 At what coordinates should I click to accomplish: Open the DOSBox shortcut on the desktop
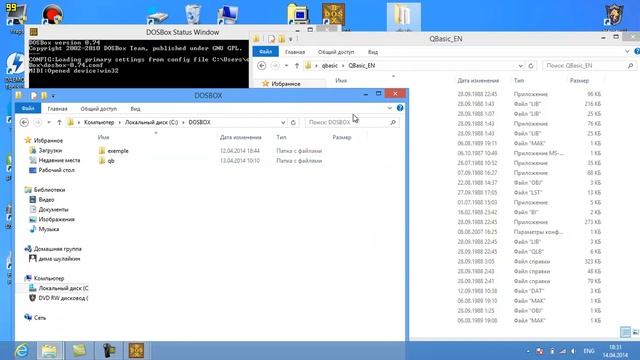pyautogui.click(x=333, y=15)
